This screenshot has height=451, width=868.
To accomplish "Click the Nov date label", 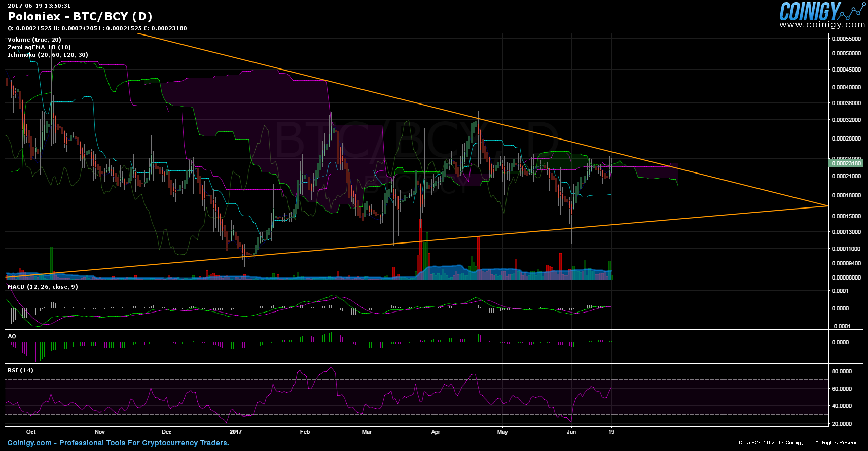I will (x=100, y=432).
